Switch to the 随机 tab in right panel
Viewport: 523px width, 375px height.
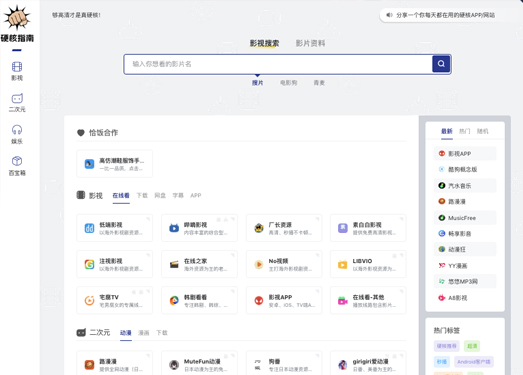pyautogui.click(x=482, y=131)
